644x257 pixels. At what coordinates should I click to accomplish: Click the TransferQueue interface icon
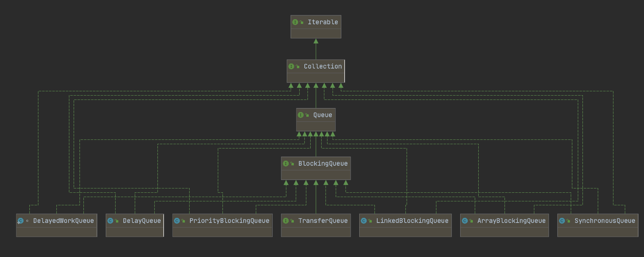tap(286, 221)
